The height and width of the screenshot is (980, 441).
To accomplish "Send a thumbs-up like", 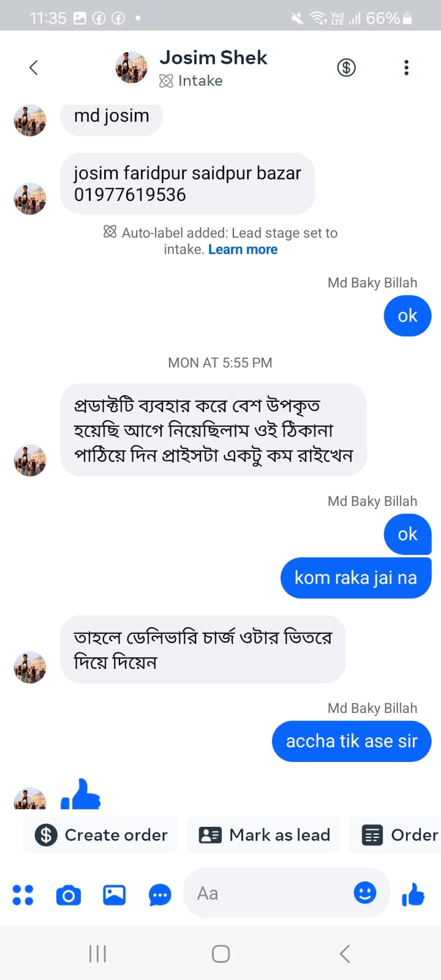I will [413, 895].
